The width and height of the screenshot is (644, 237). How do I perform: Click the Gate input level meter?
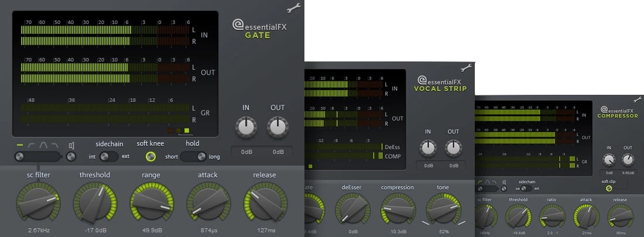[x=106, y=35]
